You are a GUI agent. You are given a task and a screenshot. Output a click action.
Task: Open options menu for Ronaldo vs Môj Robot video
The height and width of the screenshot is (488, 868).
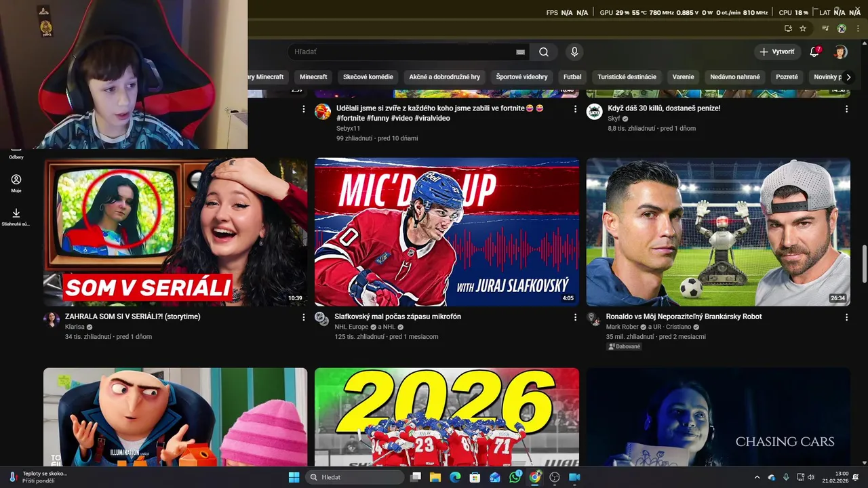pyautogui.click(x=846, y=317)
